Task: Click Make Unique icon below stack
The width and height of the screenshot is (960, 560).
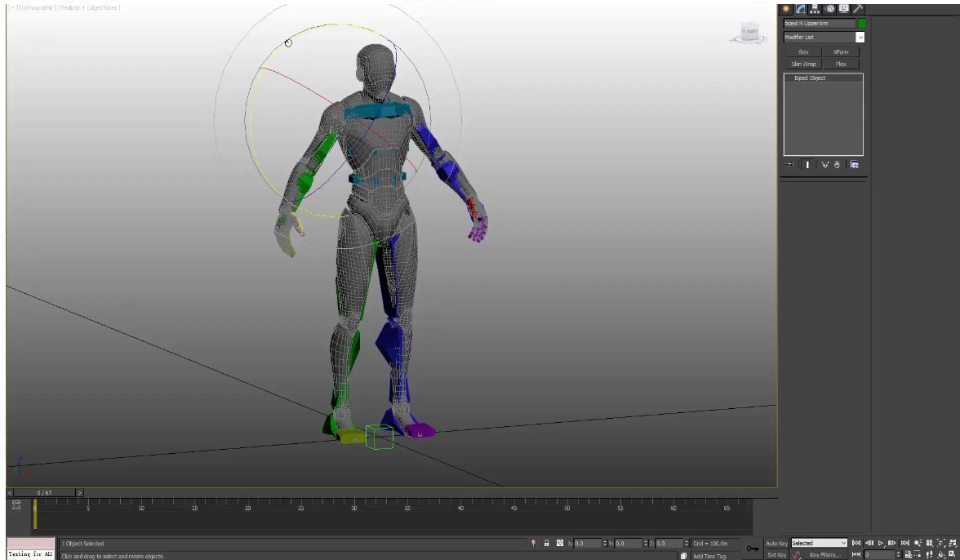Action: pyautogui.click(x=824, y=165)
